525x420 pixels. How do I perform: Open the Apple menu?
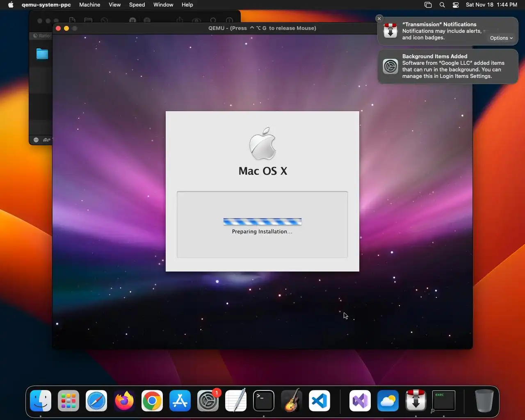pyautogui.click(x=11, y=5)
